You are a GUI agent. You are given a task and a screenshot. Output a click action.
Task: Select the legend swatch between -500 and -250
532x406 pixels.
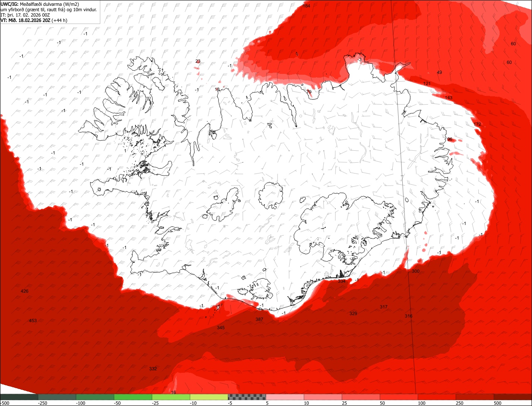(x=19, y=397)
